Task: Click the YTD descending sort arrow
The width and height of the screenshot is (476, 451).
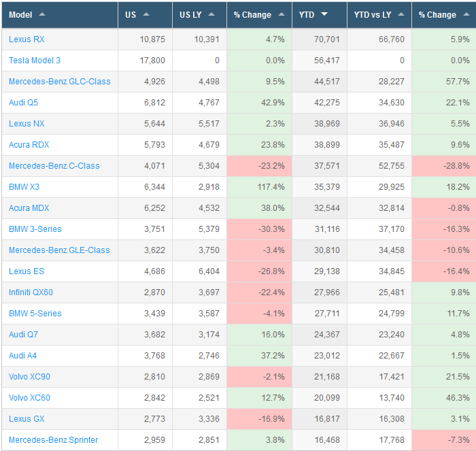Action: pyautogui.click(x=324, y=14)
